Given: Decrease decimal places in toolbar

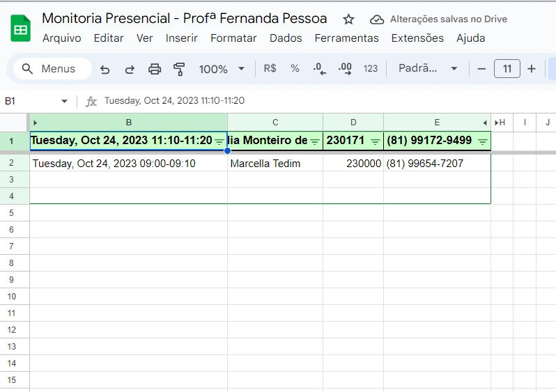Looking at the screenshot, I should pos(319,69).
